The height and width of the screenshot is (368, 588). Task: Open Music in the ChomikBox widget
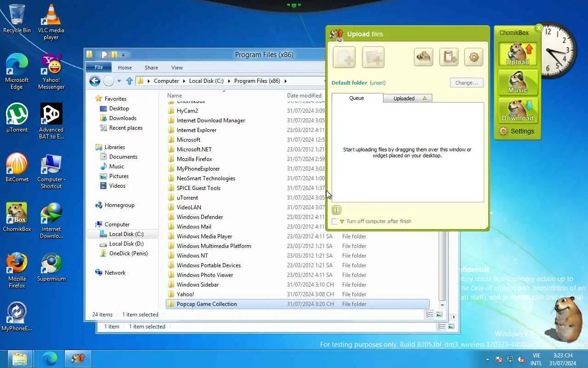(518, 82)
